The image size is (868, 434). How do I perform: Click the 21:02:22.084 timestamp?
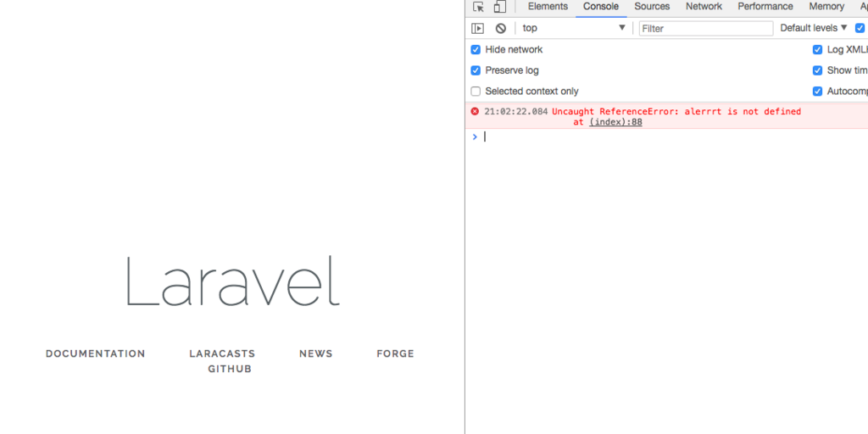pos(516,112)
